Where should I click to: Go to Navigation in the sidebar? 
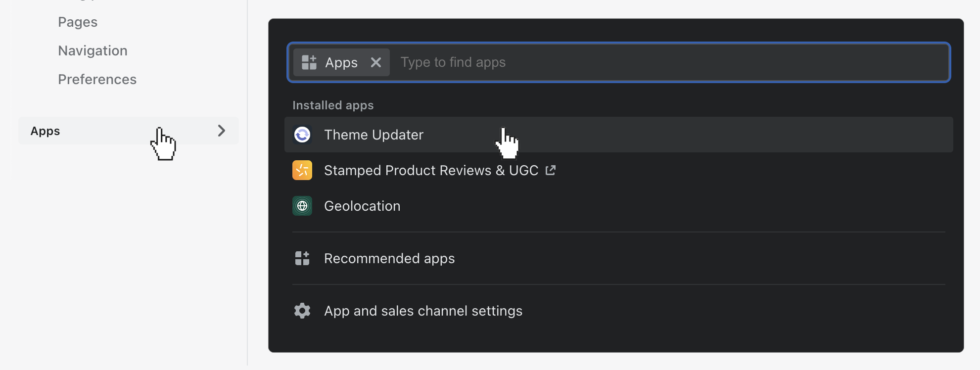93,51
